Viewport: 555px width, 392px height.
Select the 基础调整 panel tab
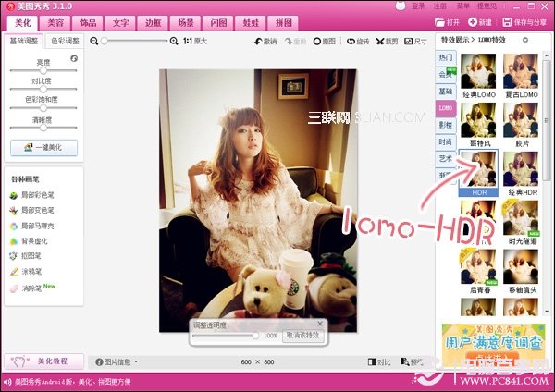click(24, 41)
